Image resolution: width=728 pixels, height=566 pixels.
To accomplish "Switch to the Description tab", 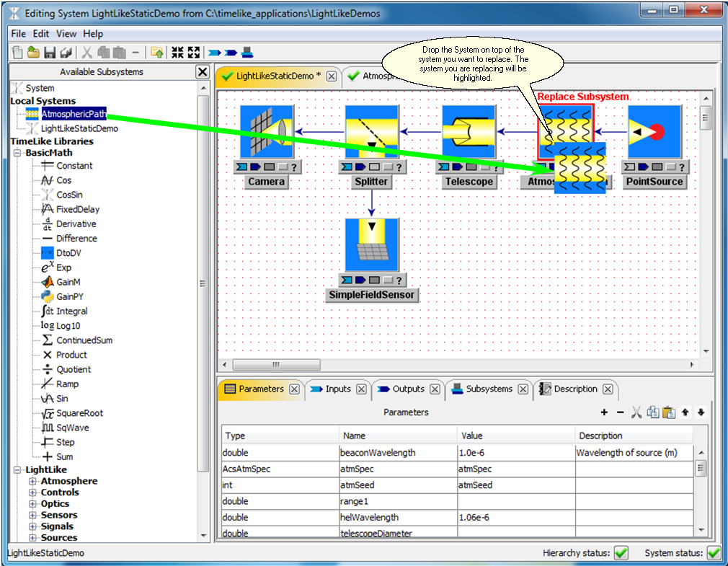I will pyautogui.click(x=576, y=389).
